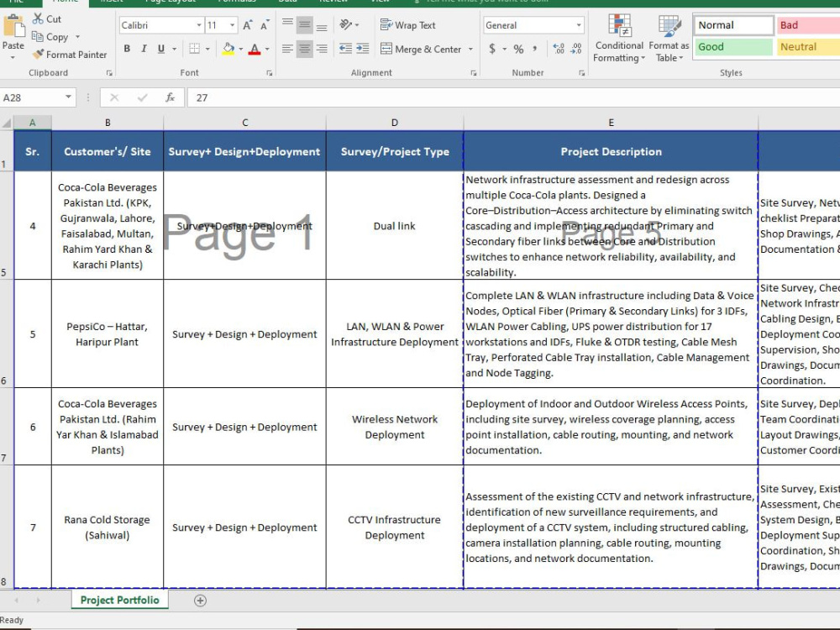Select column C header

[244, 123]
